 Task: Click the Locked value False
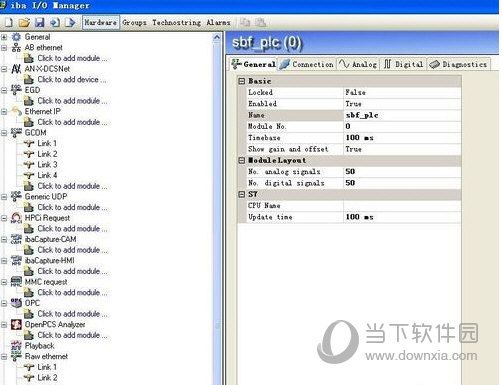pyautogui.click(x=402, y=92)
